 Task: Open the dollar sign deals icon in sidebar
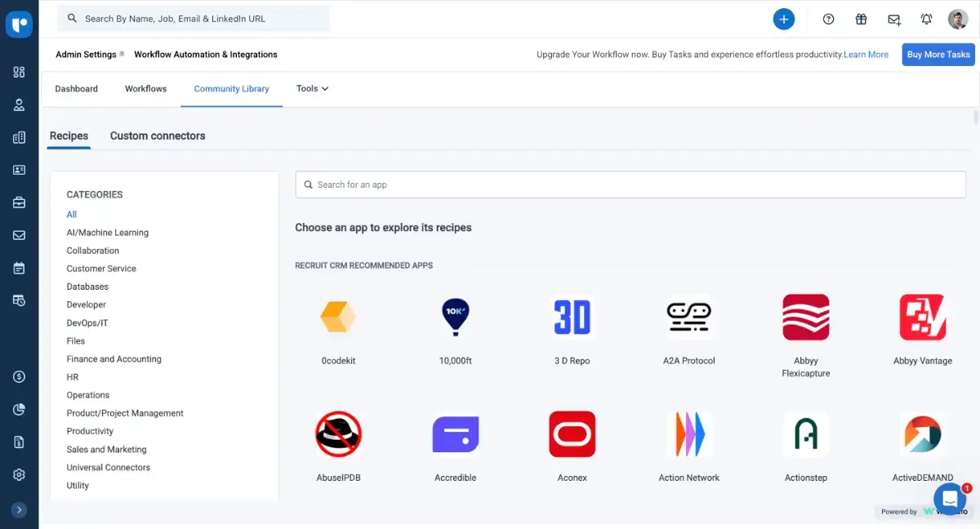[19, 376]
